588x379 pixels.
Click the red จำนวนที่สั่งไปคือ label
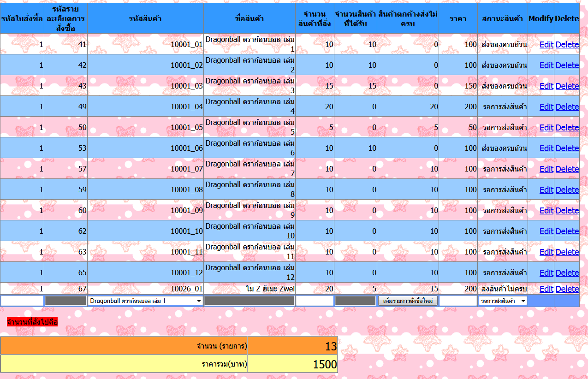(x=32, y=322)
